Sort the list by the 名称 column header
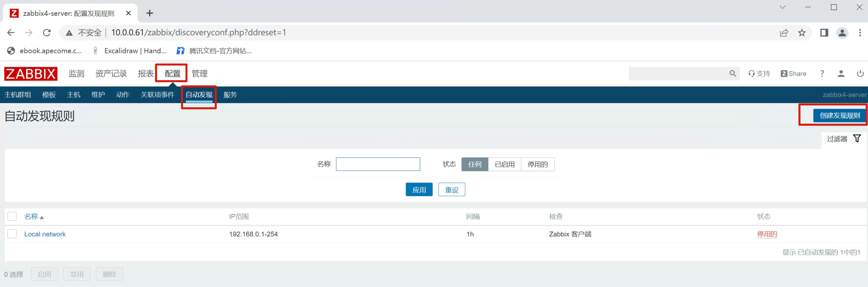Viewport: 868px width, 287px height. [31, 217]
